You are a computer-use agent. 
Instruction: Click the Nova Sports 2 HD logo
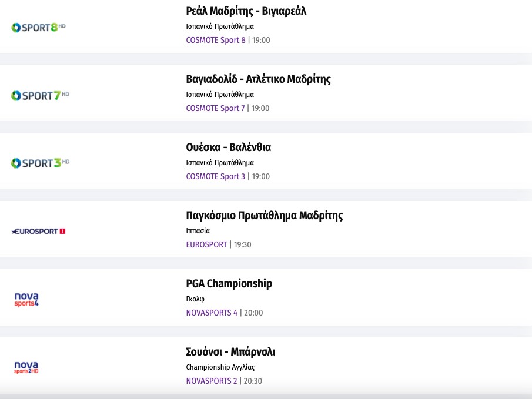(x=26, y=367)
